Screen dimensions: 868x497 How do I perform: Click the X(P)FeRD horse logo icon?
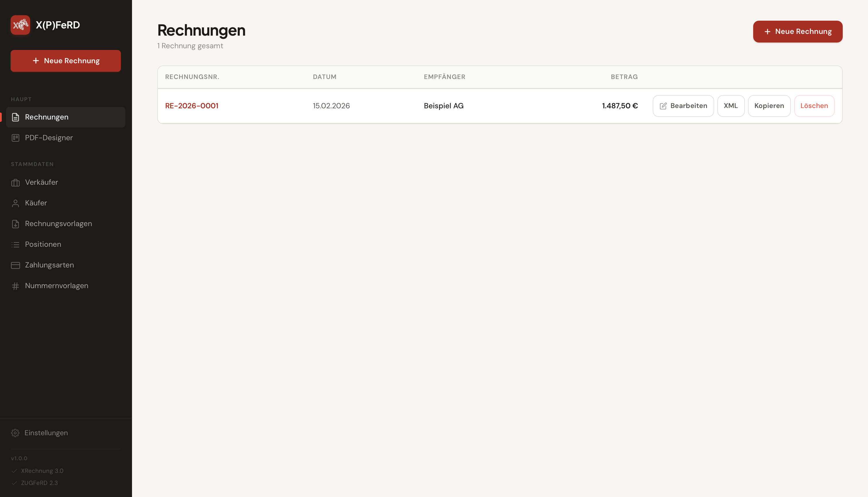(x=20, y=25)
